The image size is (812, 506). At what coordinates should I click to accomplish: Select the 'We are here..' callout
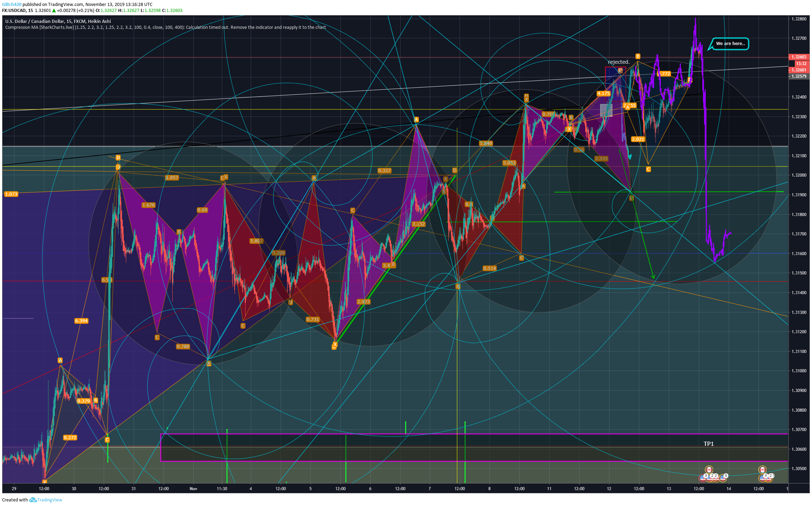point(730,44)
